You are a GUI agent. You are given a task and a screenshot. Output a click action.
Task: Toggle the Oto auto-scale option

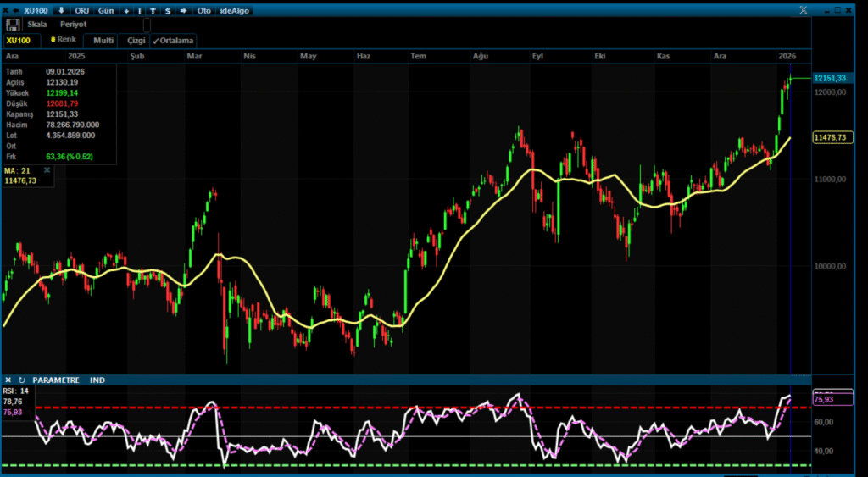[x=204, y=10]
